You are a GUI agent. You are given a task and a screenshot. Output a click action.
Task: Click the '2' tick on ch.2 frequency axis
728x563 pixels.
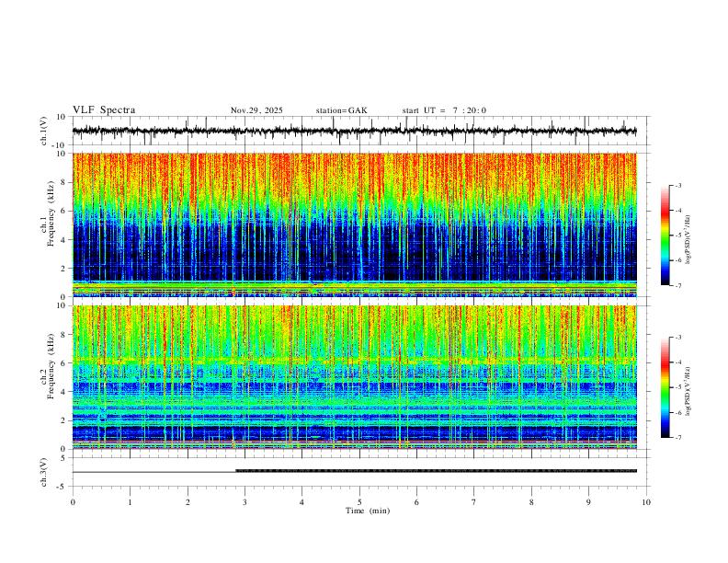pyautogui.click(x=63, y=420)
